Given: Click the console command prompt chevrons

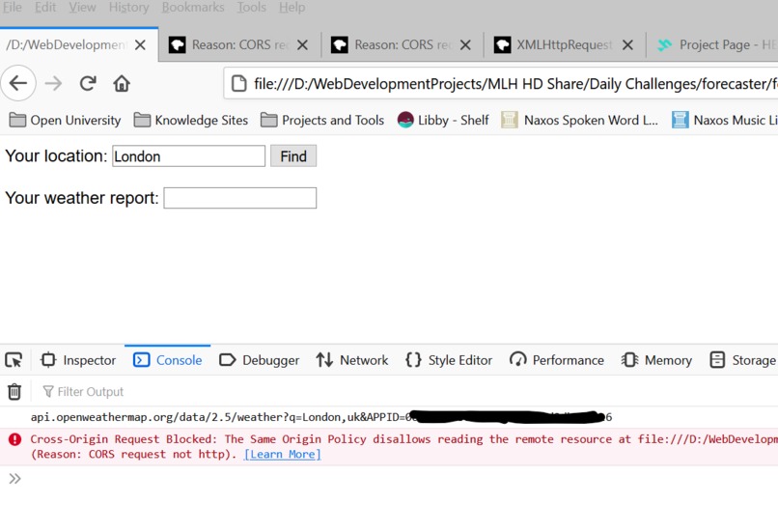Looking at the screenshot, I should (14, 478).
